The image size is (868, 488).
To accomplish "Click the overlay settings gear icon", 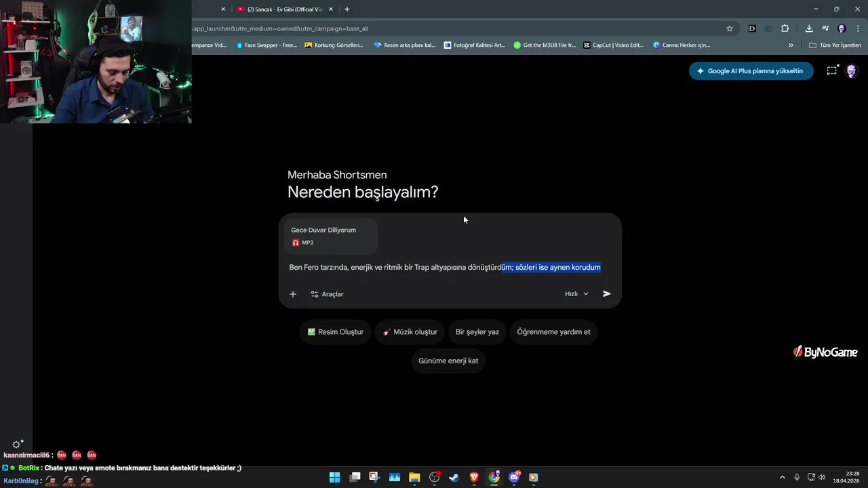I will [17, 445].
